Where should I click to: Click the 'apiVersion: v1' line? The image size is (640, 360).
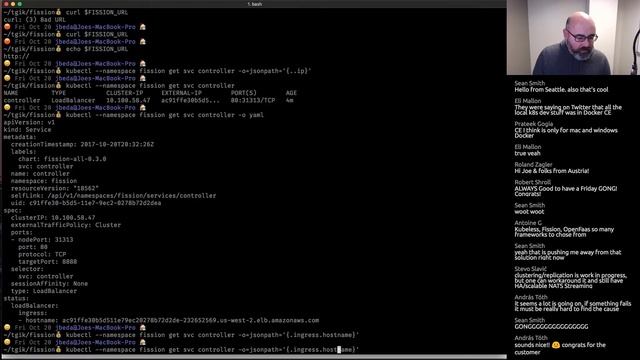tap(29, 122)
